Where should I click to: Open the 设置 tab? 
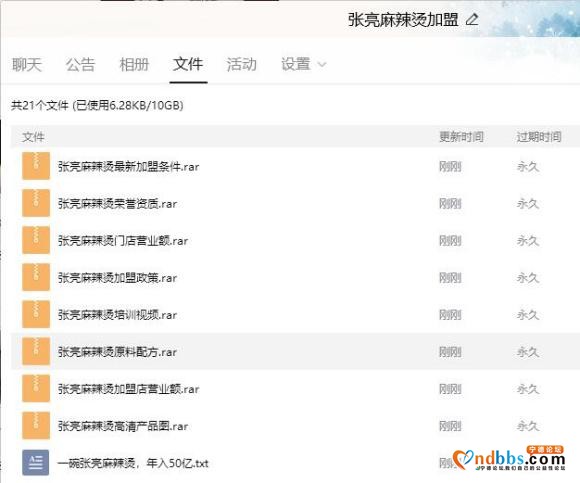(296, 64)
